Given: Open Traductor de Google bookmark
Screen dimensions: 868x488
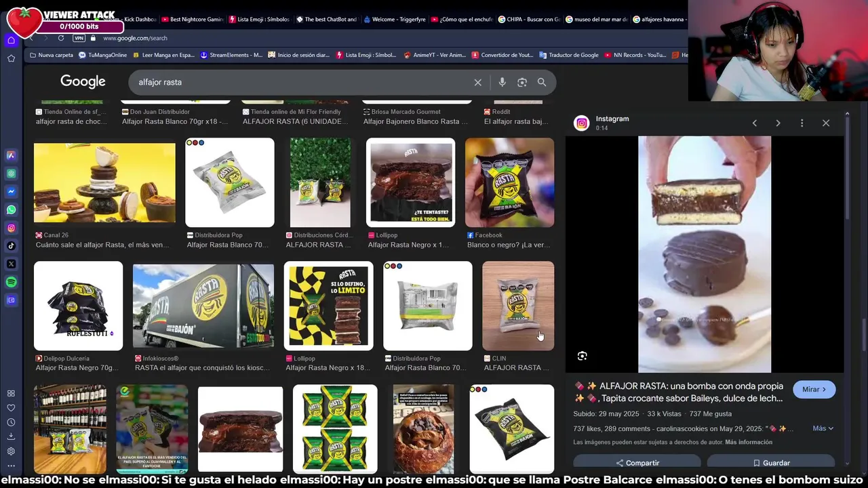Looking at the screenshot, I should point(569,55).
